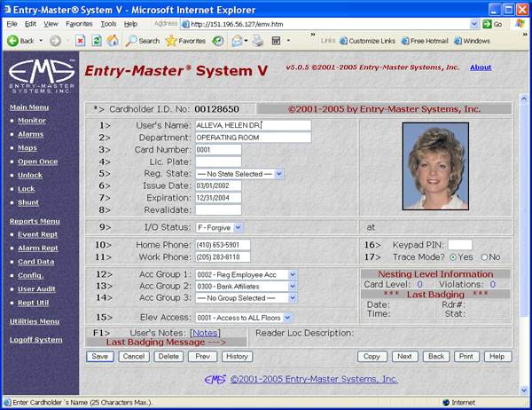Expand the address bar URL dropdown
Screen dimensions: 532x410
474,24
